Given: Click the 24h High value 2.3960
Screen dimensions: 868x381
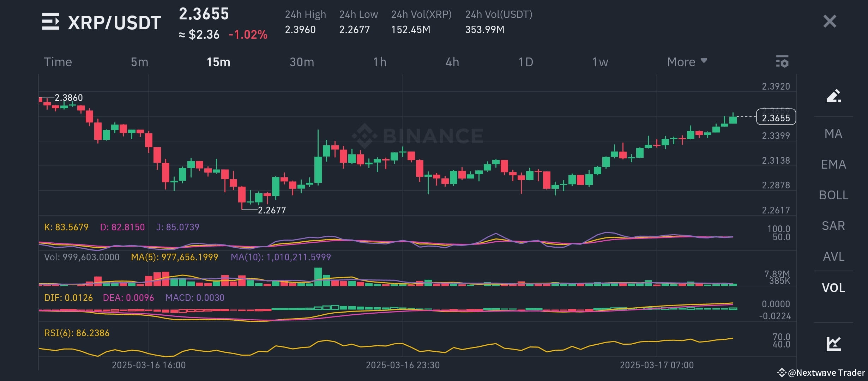Looking at the screenshot, I should click(300, 30).
